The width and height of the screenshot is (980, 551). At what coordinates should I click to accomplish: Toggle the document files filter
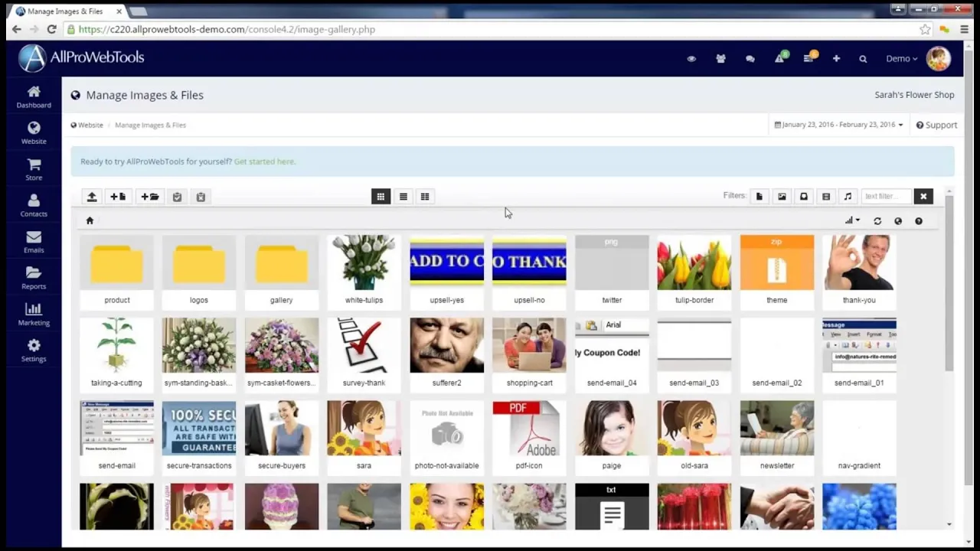(759, 197)
